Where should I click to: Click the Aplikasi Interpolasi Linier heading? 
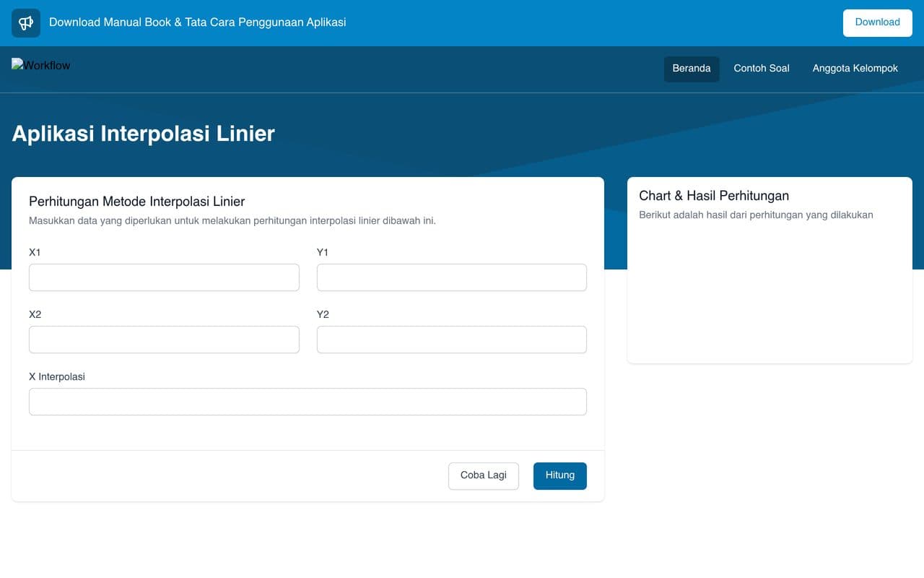[x=144, y=134]
